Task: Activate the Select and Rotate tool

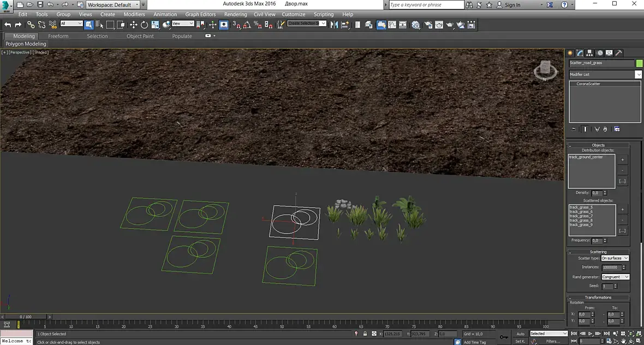Action: 145,25
